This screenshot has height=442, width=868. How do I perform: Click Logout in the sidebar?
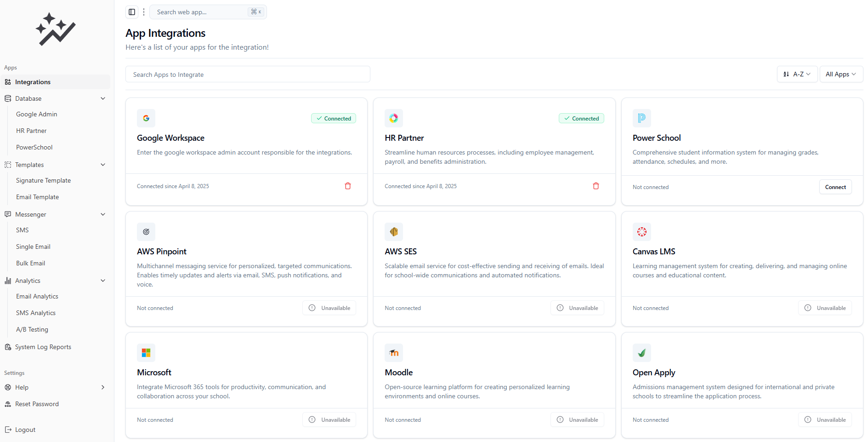(x=25, y=430)
